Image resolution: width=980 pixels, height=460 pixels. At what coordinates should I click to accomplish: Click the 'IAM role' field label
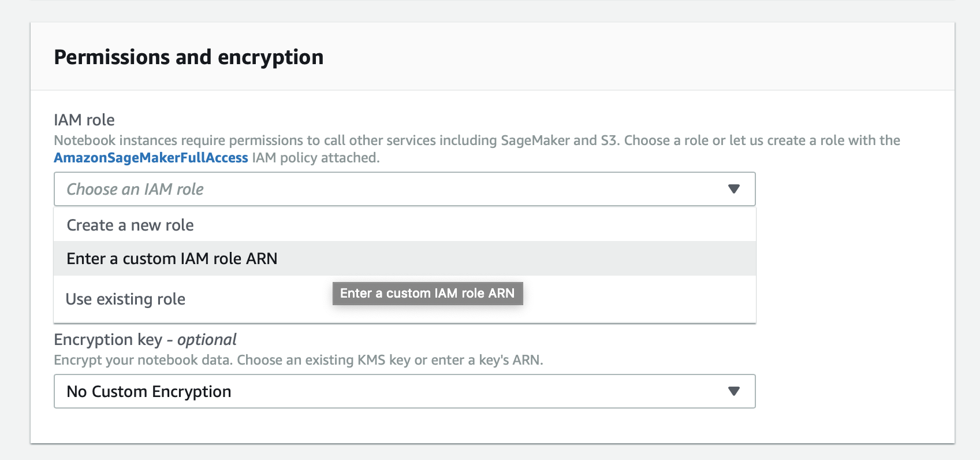[84, 120]
